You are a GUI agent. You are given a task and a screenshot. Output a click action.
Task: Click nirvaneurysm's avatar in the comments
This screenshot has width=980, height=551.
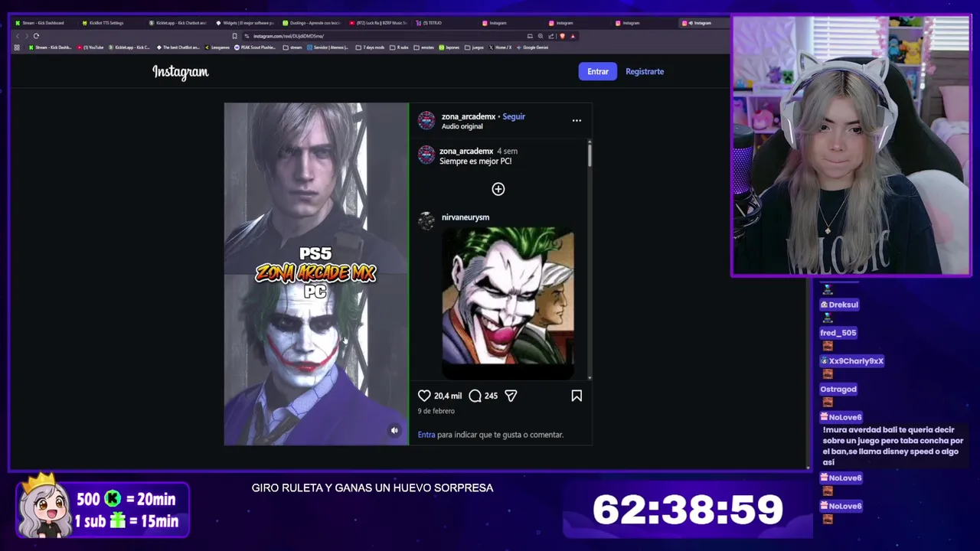pos(426,221)
